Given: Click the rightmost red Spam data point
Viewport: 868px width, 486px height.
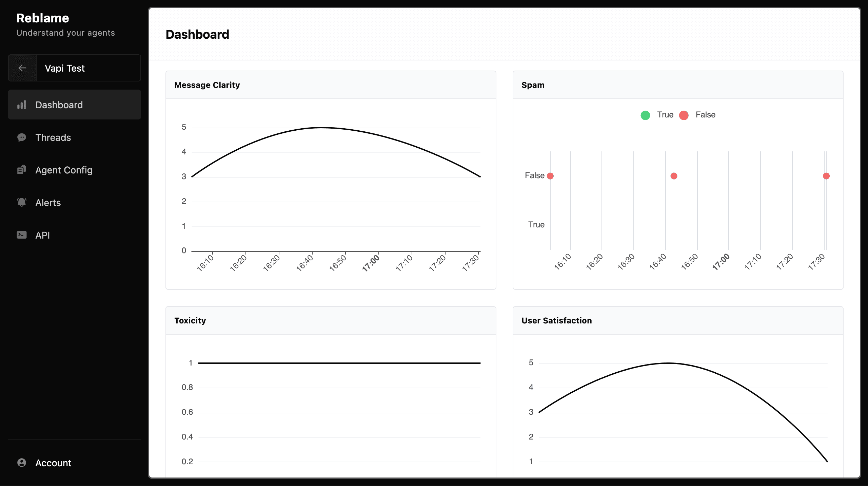Looking at the screenshot, I should pyautogui.click(x=826, y=176).
